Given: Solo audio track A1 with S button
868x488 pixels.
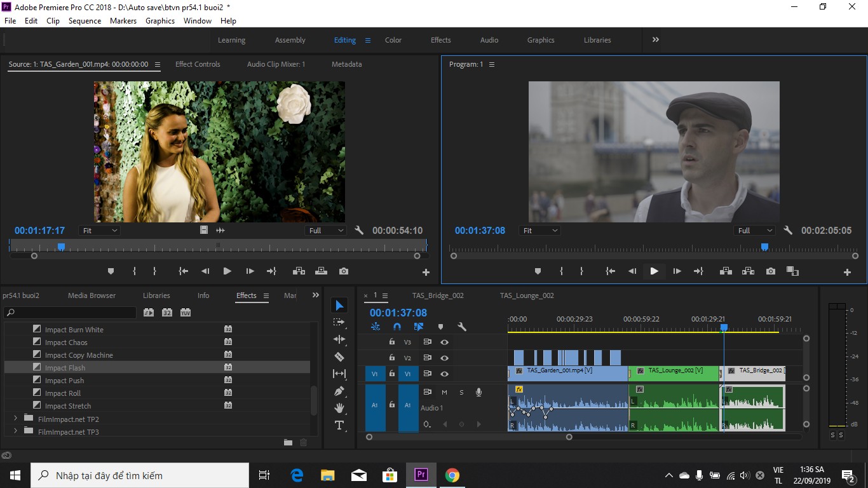Looking at the screenshot, I should (x=461, y=392).
